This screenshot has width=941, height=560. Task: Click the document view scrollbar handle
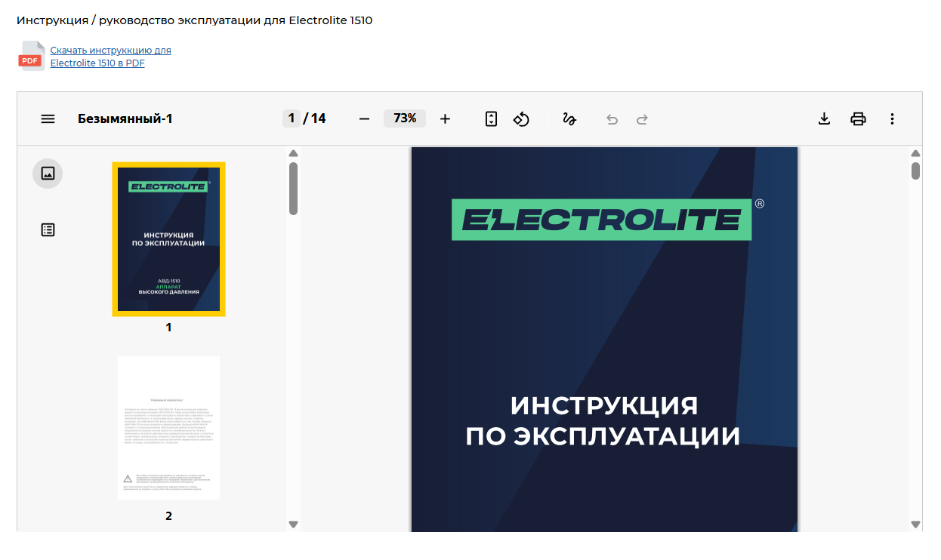916,171
